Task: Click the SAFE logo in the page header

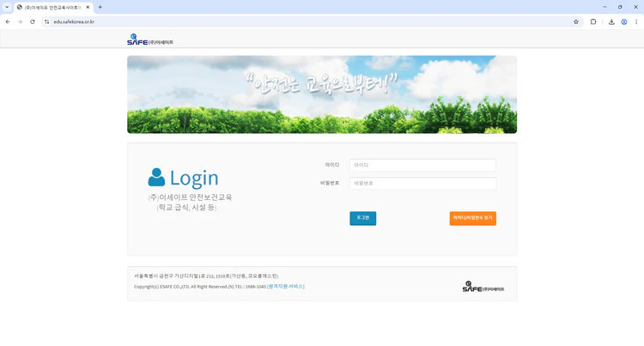Action: [149, 39]
